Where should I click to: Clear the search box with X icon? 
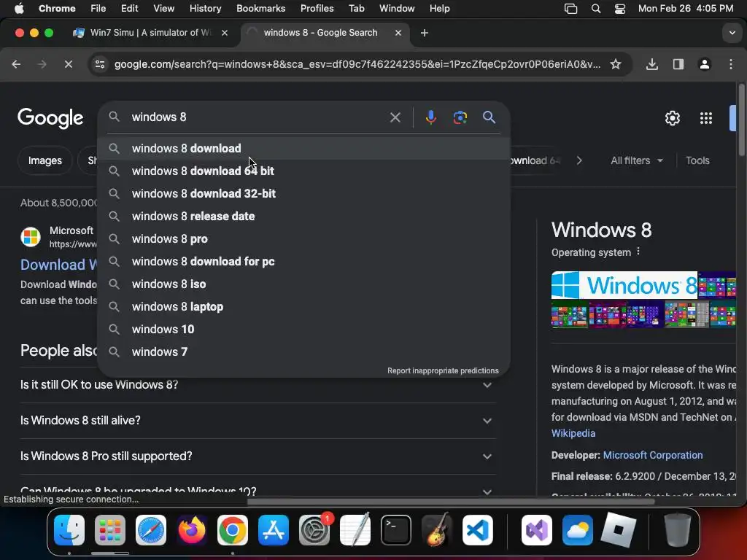click(395, 117)
